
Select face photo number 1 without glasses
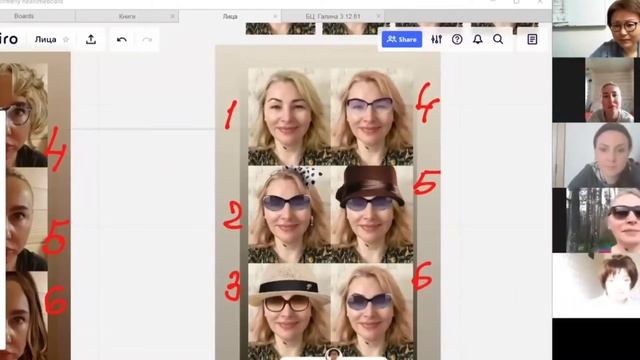(289, 116)
